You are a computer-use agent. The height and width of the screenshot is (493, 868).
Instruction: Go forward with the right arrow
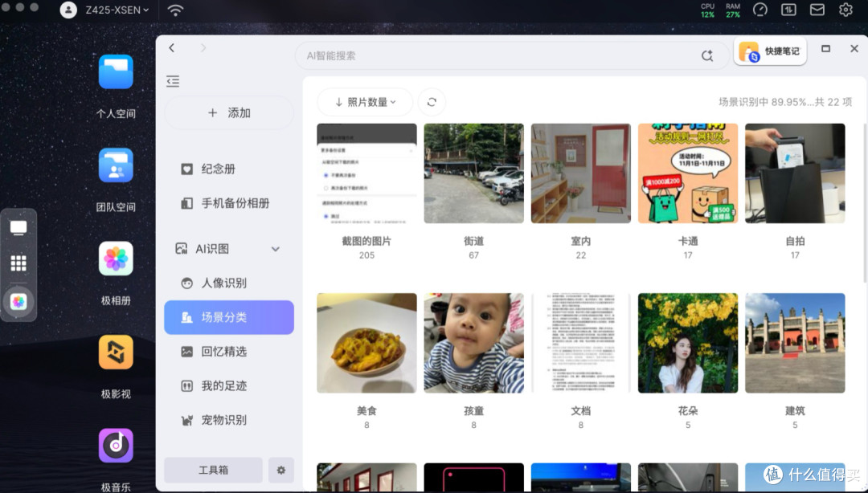click(203, 48)
